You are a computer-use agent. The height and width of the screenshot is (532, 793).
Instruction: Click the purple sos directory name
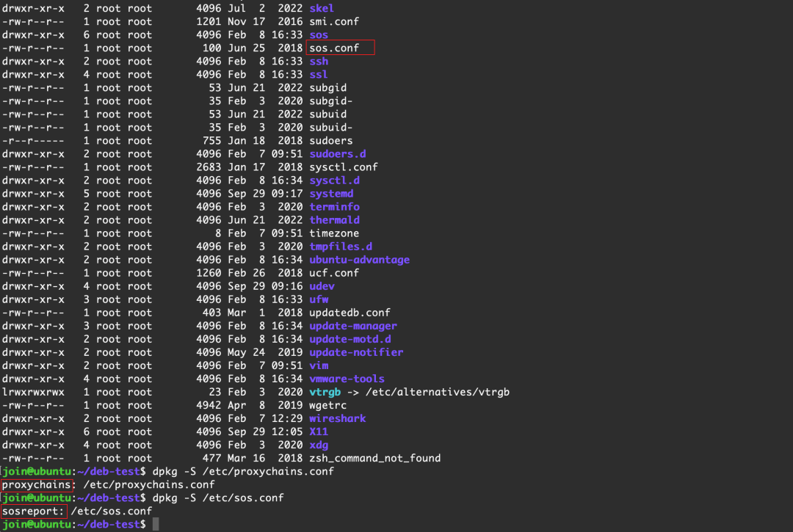click(x=319, y=35)
